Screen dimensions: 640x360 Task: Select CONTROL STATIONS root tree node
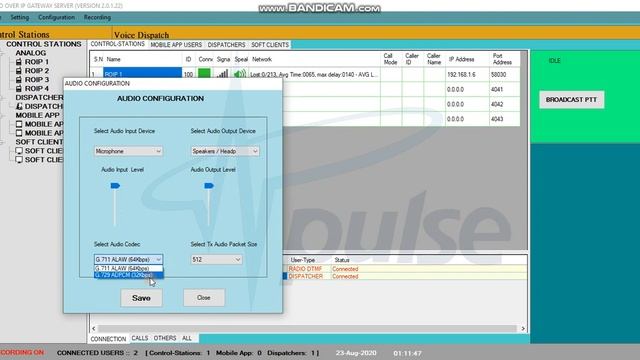pos(44,44)
